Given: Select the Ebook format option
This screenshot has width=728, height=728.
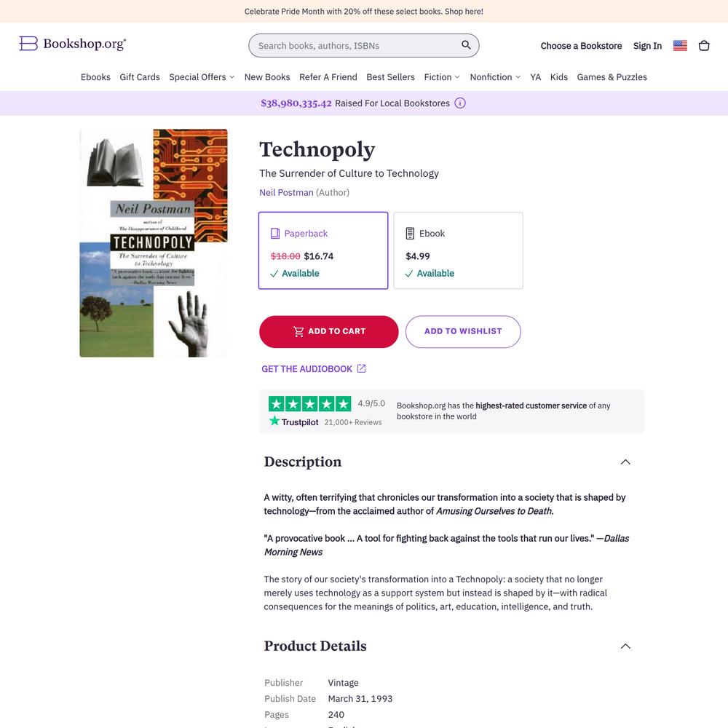Looking at the screenshot, I should click(x=458, y=250).
